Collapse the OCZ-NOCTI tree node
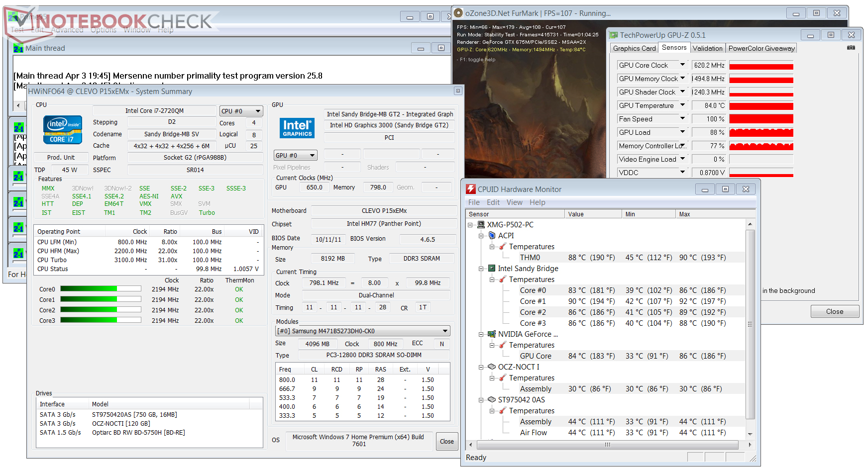Viewport: 868px width, 470px height. click(481, 367)
